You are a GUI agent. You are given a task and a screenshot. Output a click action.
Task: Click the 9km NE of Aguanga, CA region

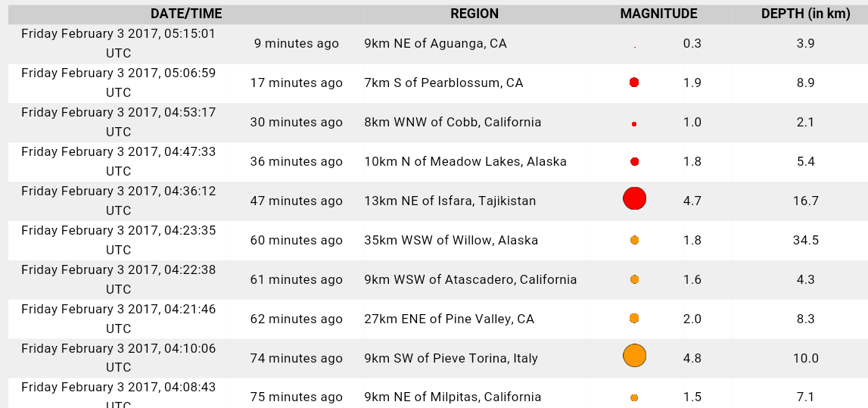click(435, 43)
